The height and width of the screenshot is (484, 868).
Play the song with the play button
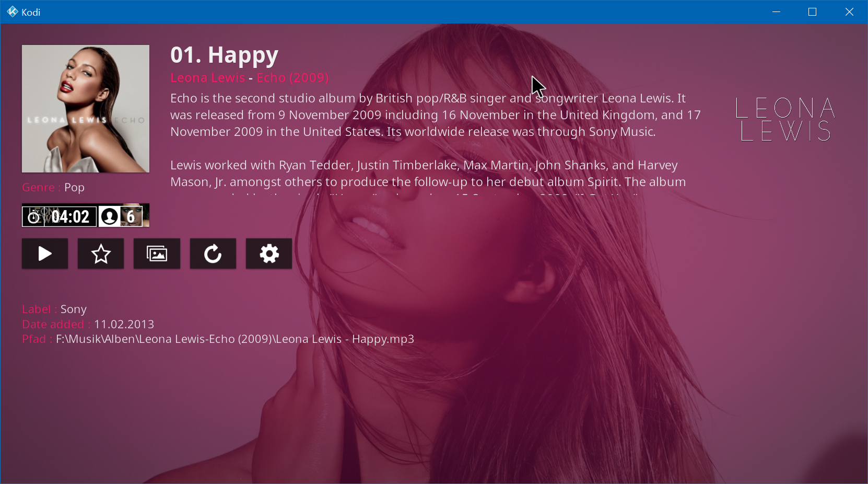coord(45,253)
